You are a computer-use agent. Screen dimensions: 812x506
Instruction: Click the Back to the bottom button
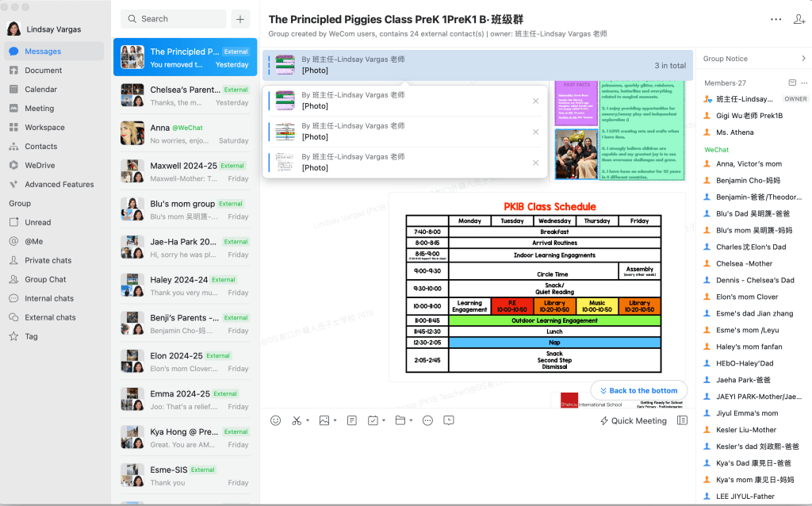click(x=638, y=390)
